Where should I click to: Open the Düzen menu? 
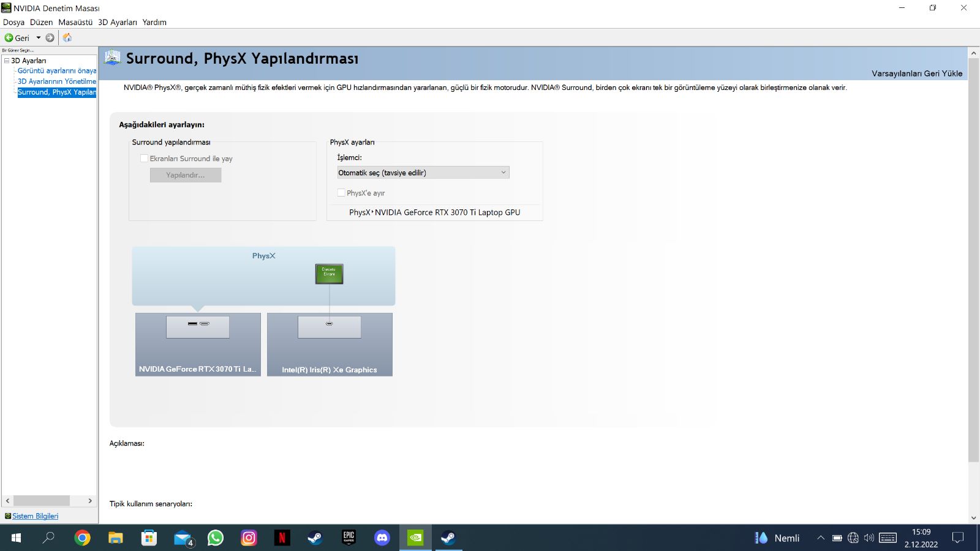point(42,22)
